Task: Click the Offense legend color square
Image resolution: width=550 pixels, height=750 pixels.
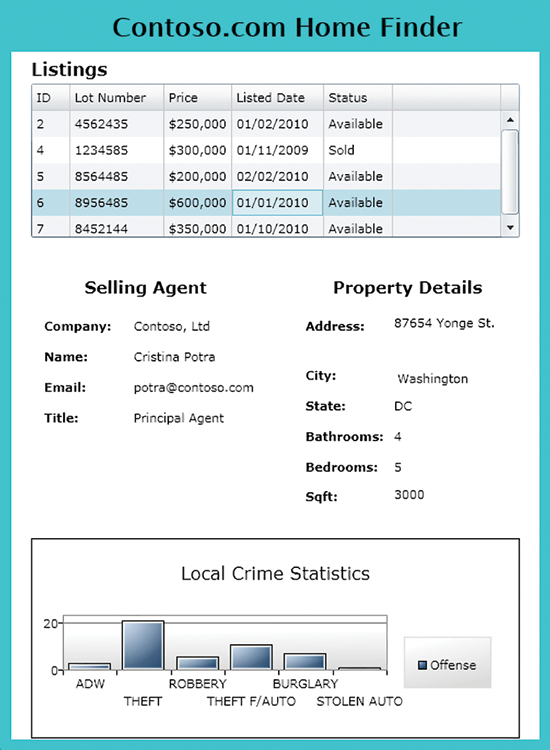Action: point(422,665)
